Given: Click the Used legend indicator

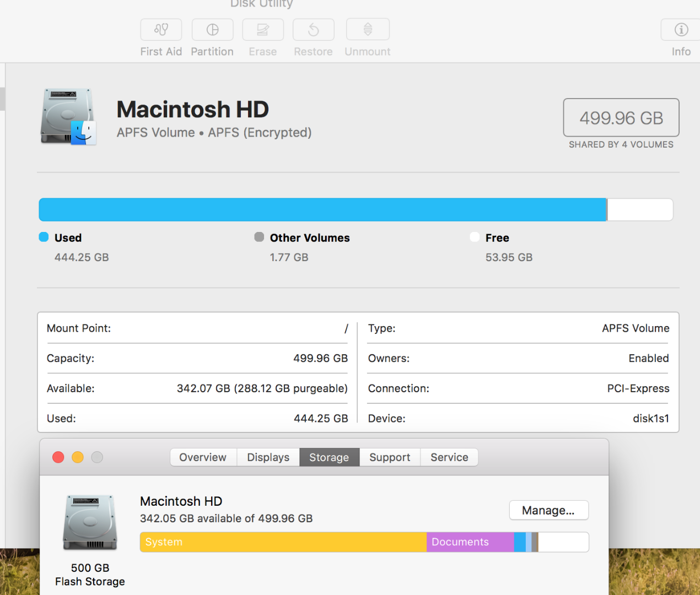Looking at the screenshot, I should tap(43, 237).
